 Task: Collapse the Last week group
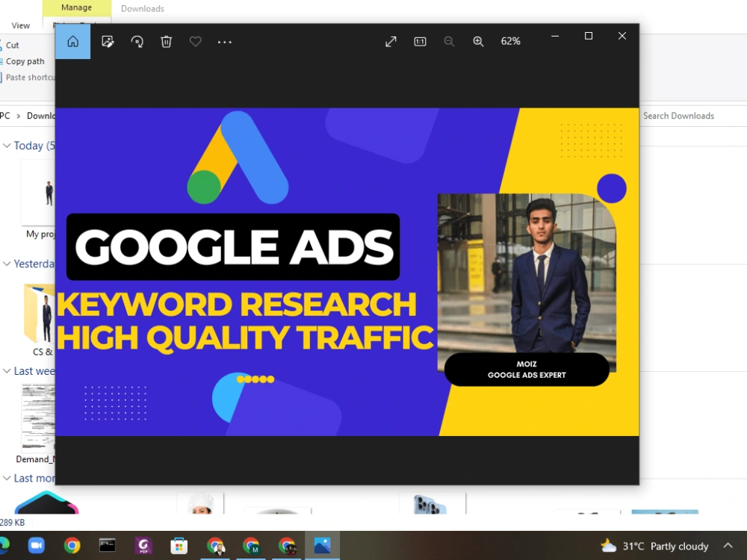[7, 370]
